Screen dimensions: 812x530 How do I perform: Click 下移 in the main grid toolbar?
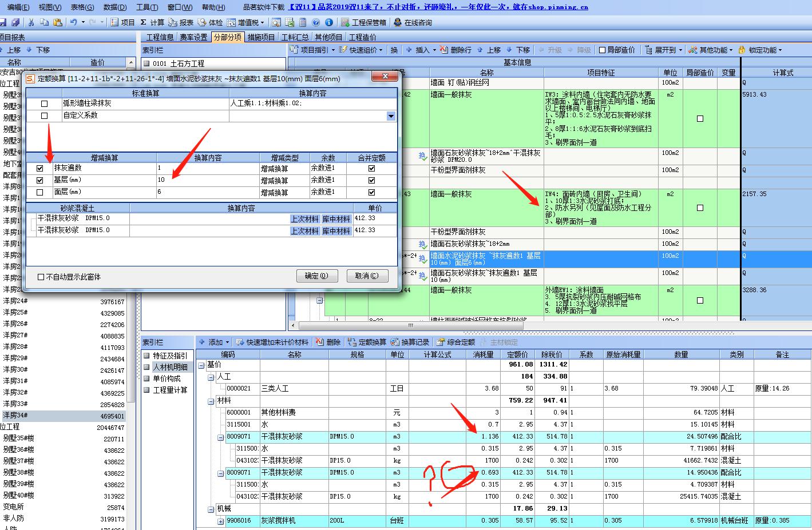point(518,50)
